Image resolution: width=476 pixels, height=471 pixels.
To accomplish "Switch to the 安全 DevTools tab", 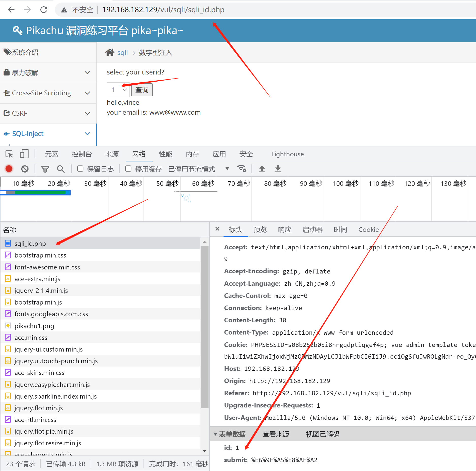I will (246, 154).
